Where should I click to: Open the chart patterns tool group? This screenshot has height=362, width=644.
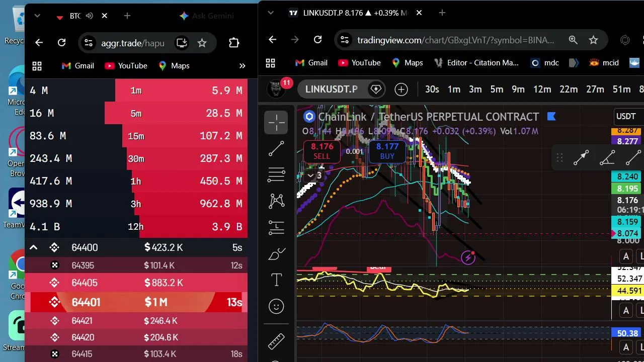(x=276, y=201)
